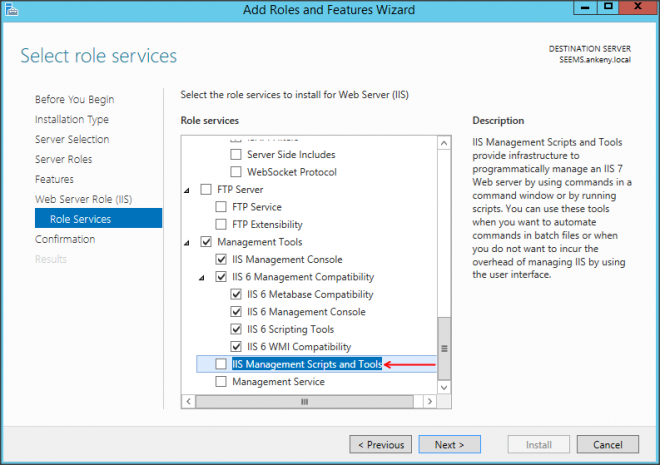Uncheck IIS Management Console option
Screen dimensions: 660x465
222,260
